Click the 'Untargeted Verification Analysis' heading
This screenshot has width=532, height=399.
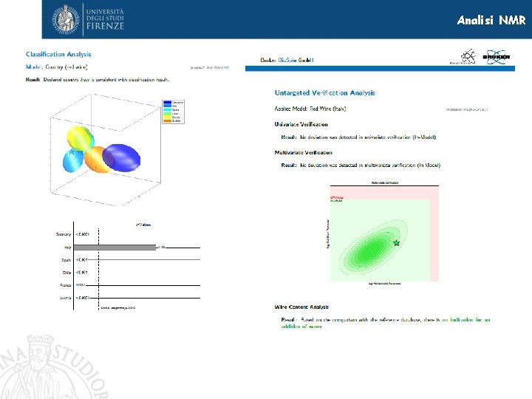coord(324,93)
